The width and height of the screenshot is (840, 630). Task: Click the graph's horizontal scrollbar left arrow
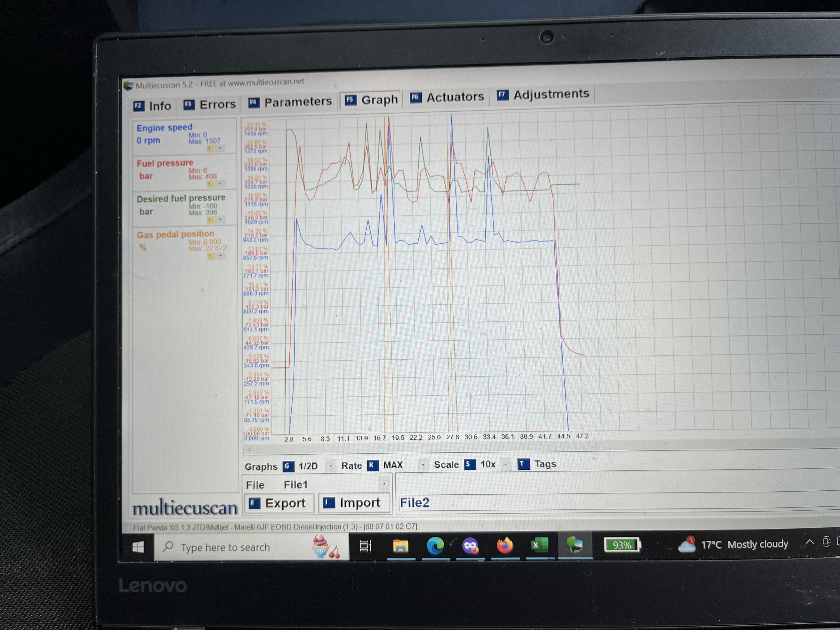point(250,449)
